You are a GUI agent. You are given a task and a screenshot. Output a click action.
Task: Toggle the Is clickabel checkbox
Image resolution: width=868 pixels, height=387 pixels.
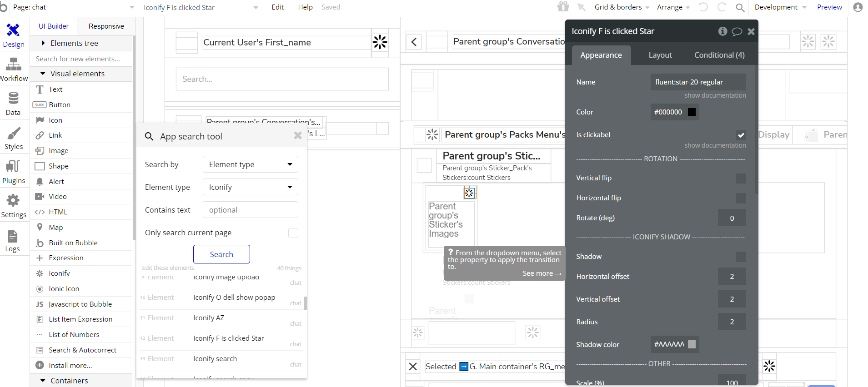[741, 135]
